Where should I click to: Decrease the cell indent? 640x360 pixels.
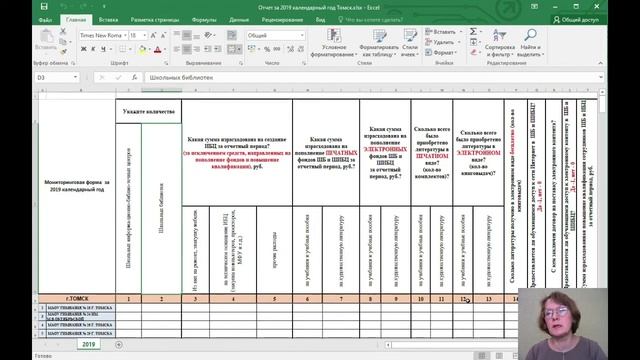[208, 49]
